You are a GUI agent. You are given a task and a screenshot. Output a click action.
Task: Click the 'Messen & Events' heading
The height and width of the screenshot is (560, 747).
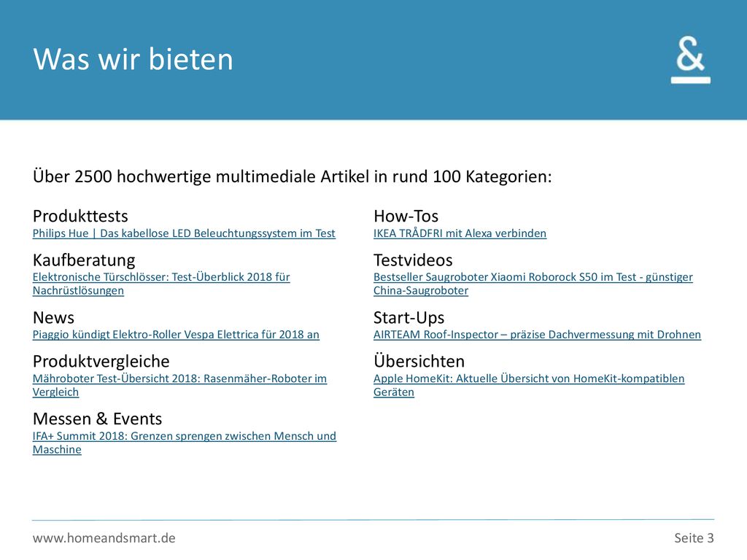[97, 419]
